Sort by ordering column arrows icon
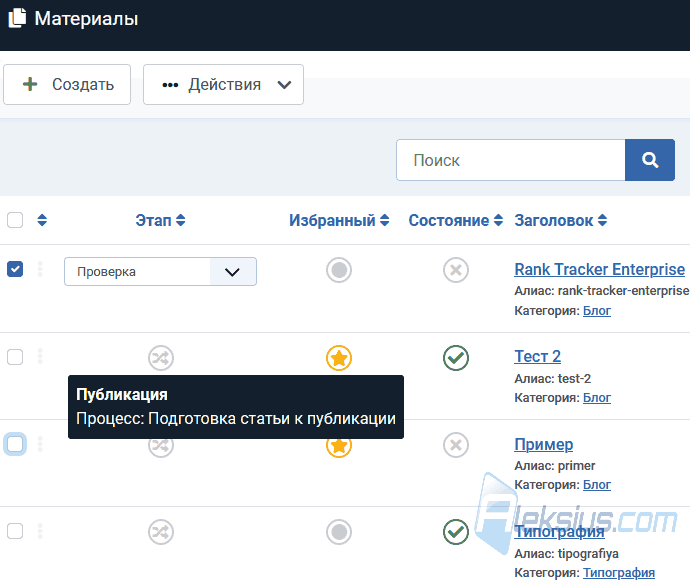The height and width of the screenshot is (582, 690). click(42, 220)
